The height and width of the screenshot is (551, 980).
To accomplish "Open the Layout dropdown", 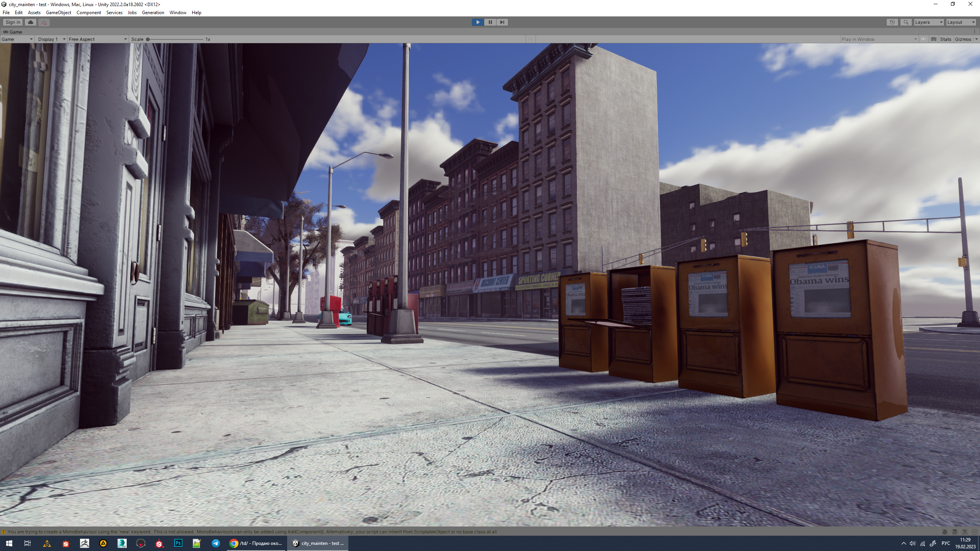I will click(x=960, y=22).
